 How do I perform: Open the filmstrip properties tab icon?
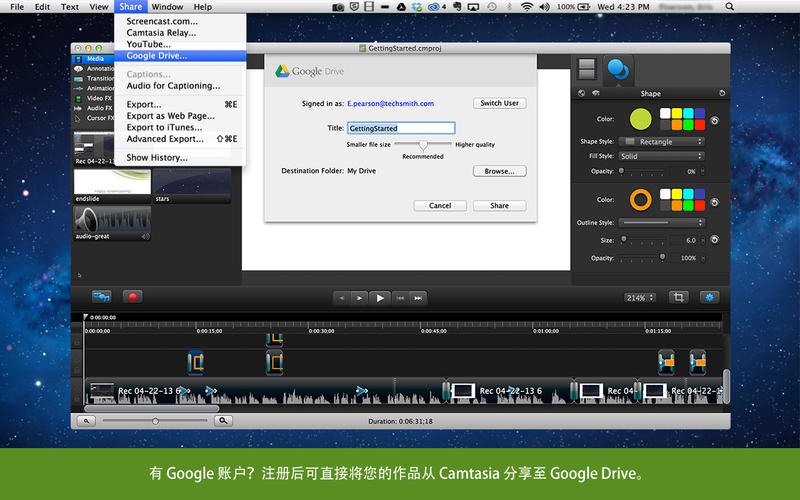tap(587, 69)
